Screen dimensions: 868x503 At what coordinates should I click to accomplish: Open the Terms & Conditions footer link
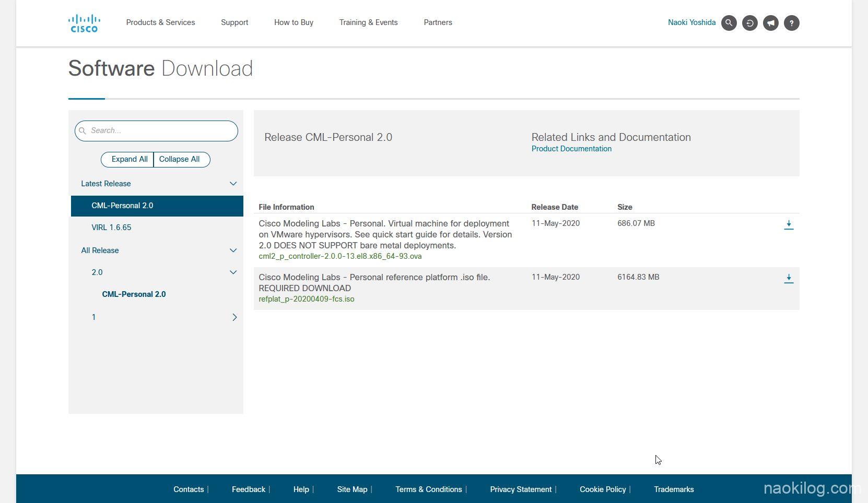click(x=429, y=489)
